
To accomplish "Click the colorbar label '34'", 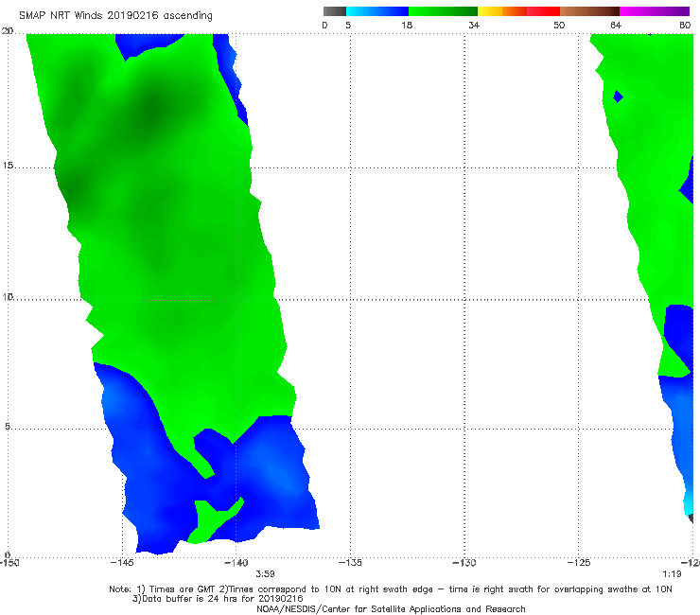I will pos(474,25).
